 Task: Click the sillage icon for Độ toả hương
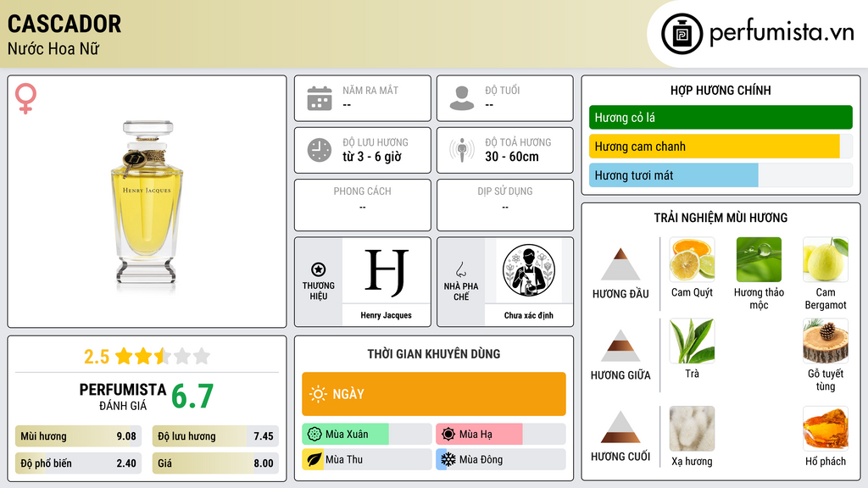click(x=462, y=150)
